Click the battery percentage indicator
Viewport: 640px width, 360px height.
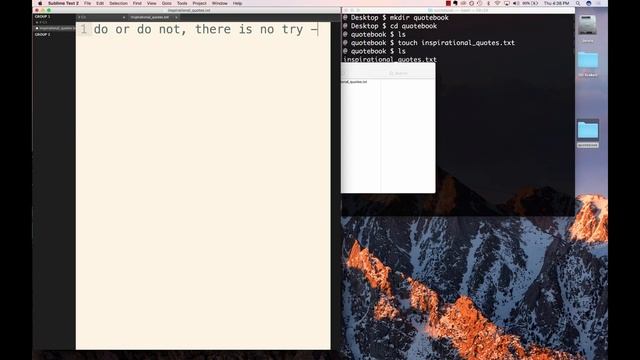[530, 3]
